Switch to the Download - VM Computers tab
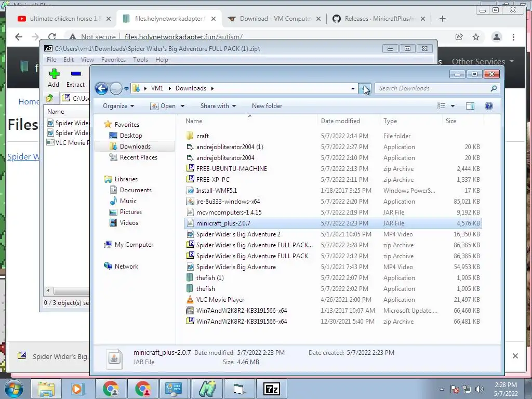The image size is (532, 399). click(274, 19)
